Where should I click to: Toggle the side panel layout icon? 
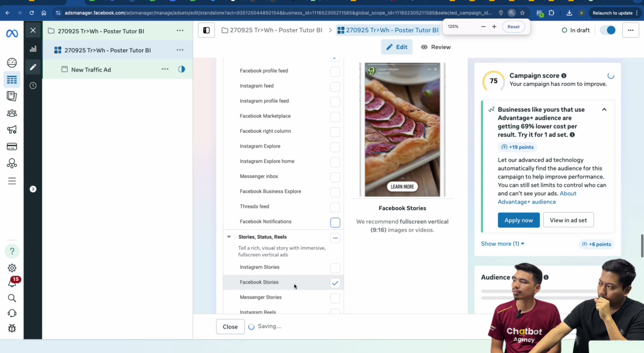206,30
